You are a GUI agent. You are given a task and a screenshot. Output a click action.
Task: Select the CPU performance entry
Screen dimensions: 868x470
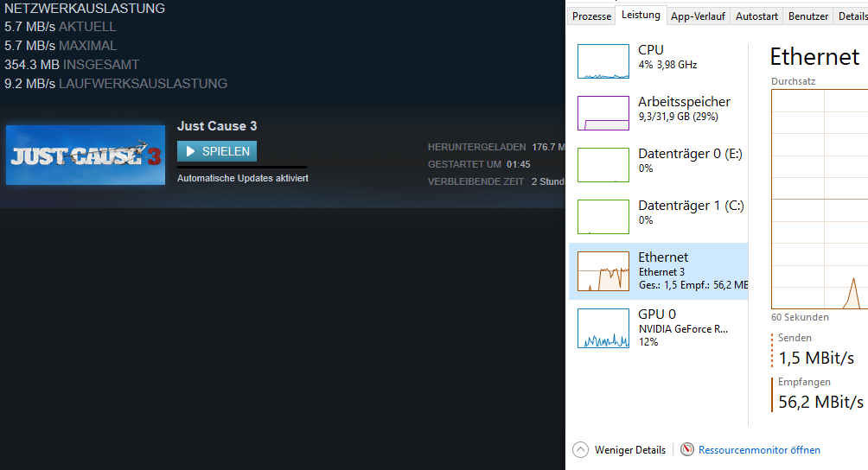pyautogui.click(x=658, y=61)
